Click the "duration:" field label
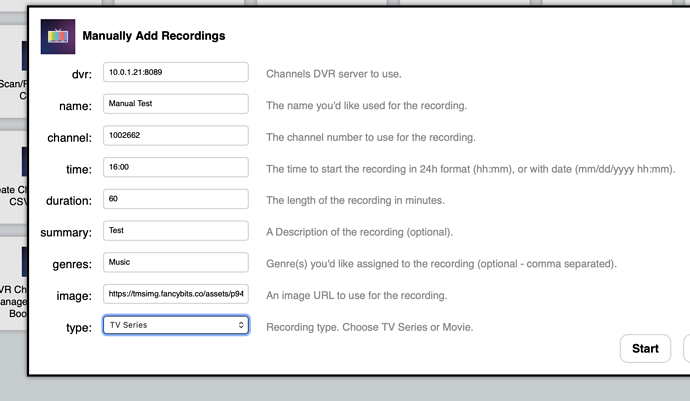Screen dimensions: 690x401 click(69, 200)
